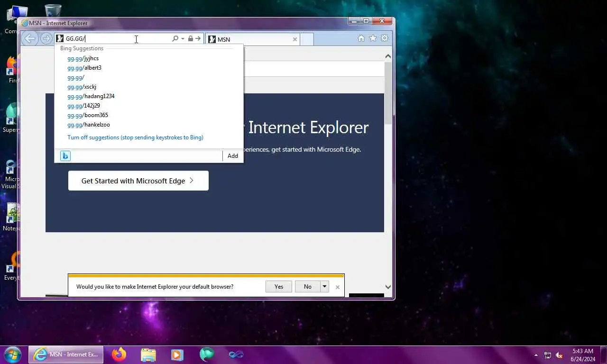Screen dimensions: 607x364
Task: Click inside the address bar text field
Action: [x=119, y=39]
